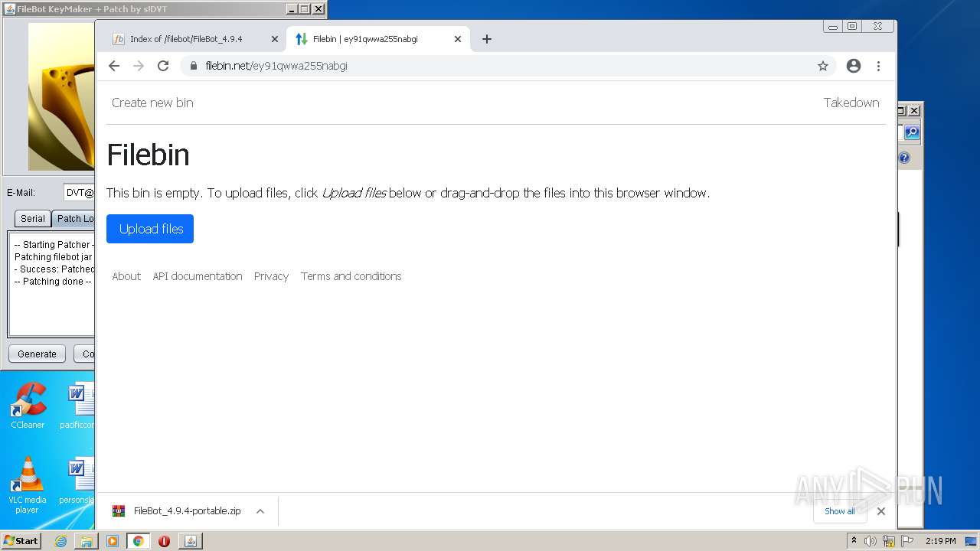Open CCleaner desktop shortcut
Image resolution: width=980 pixels, height=551 pixels.
28,406
